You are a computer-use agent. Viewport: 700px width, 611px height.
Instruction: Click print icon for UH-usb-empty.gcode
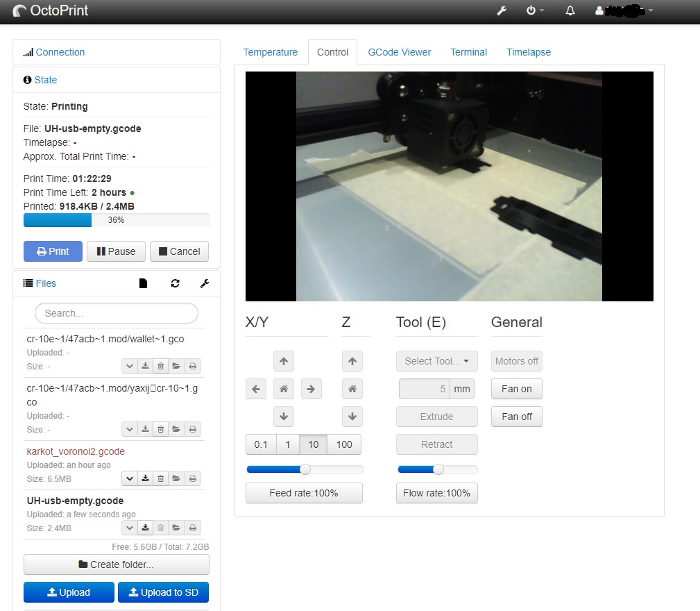tap(193, 528)
